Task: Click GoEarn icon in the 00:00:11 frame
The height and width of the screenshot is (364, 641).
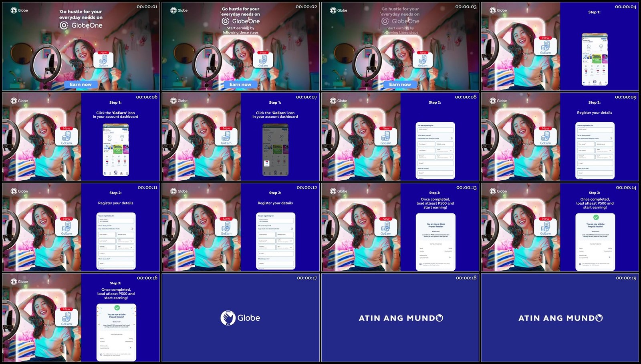Action: 67,227
